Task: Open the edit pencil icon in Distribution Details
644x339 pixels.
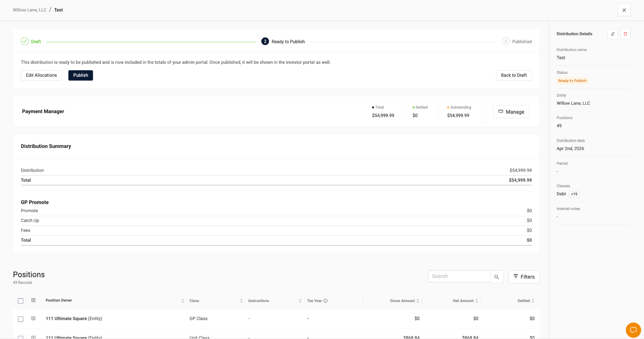Action: pos(612,34)
